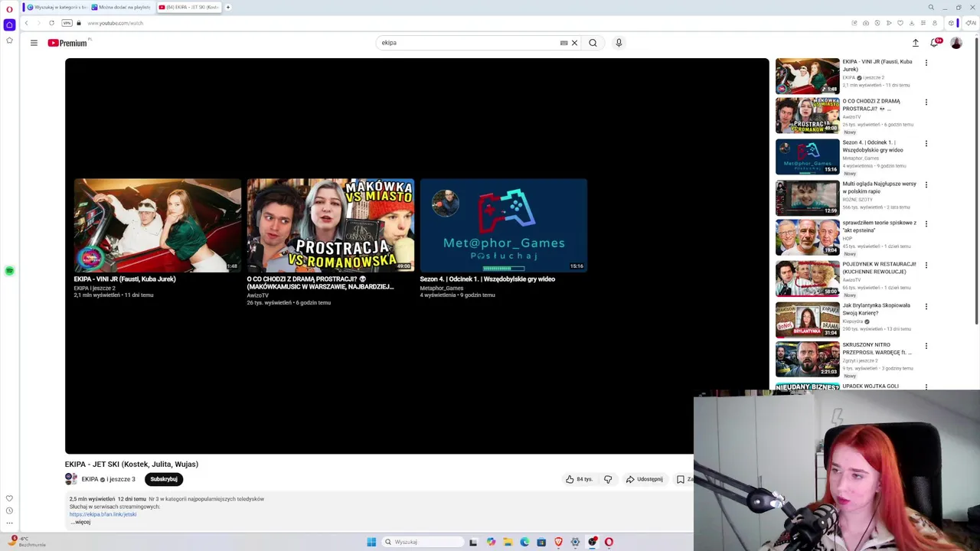Open the ekipa.bfan.link/jetski link
The width and height of the screenshot is (980, 551).
(103, 514)
